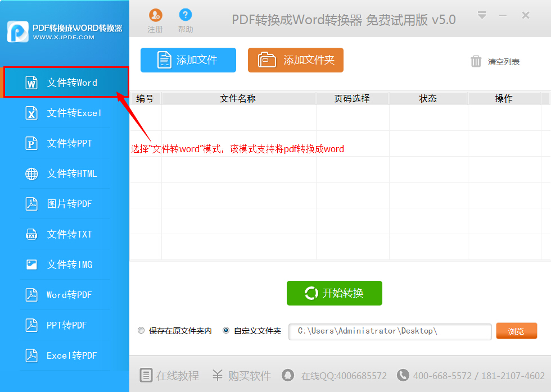The image size is (551, 392).
Task: Select the PPT转PDF sidebar entry
Action: click(x=65, y=325)
